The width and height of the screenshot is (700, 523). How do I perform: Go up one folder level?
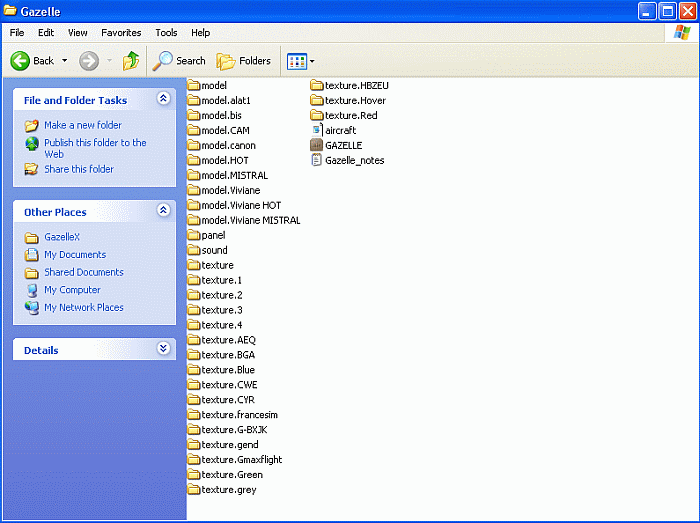tap(131, 61)
